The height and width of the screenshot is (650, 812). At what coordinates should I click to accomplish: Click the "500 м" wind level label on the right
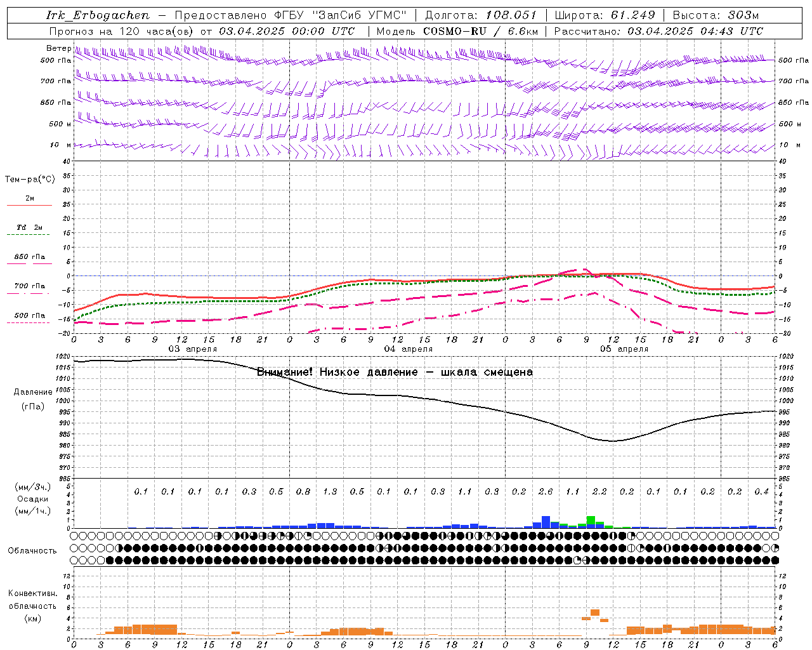[x=790, y=124]
